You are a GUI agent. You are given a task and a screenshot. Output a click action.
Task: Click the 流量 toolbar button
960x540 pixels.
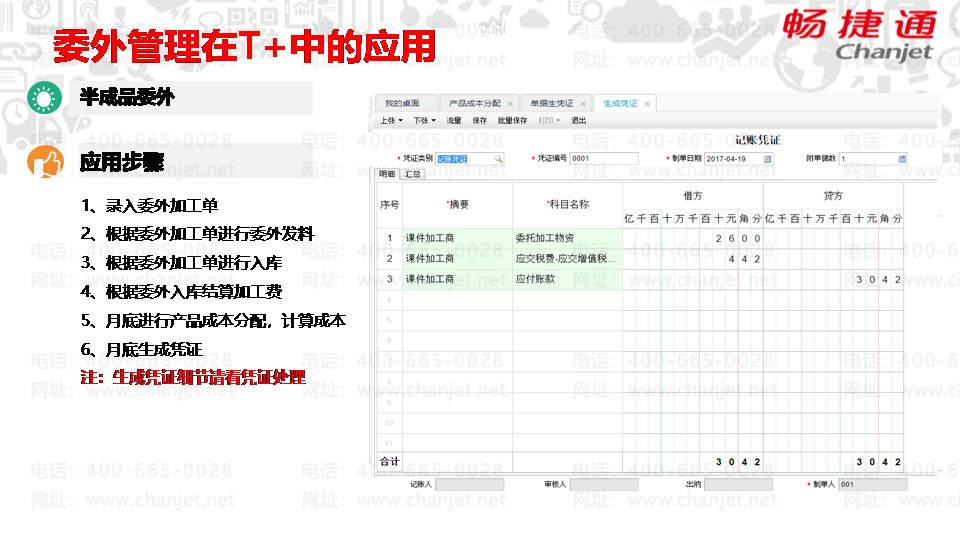[454, 121]
